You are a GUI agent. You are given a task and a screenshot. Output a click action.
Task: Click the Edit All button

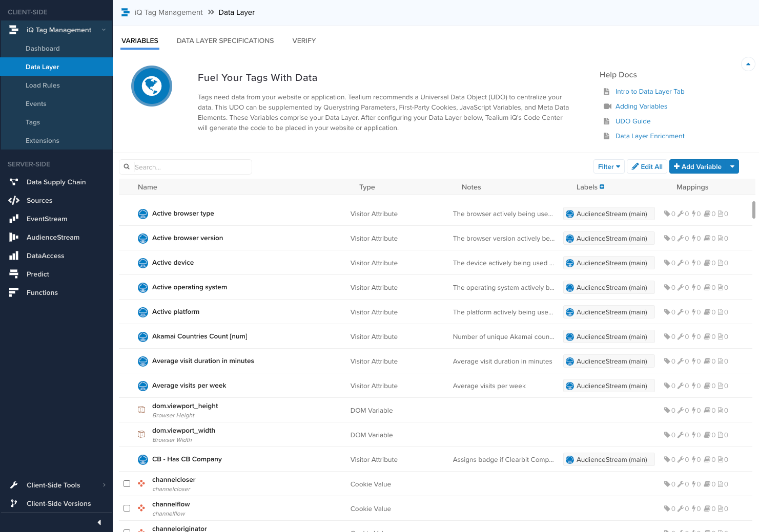click(x=647, y=166)
